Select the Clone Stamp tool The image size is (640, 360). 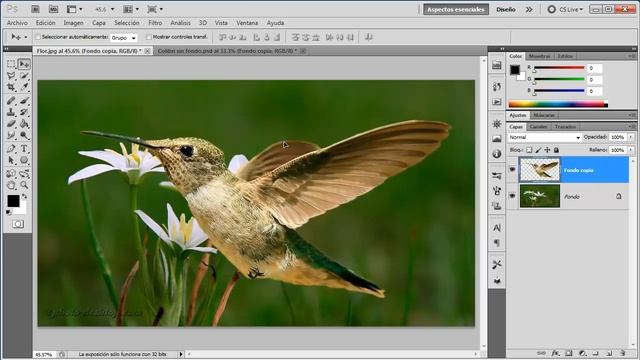point(11,112)
